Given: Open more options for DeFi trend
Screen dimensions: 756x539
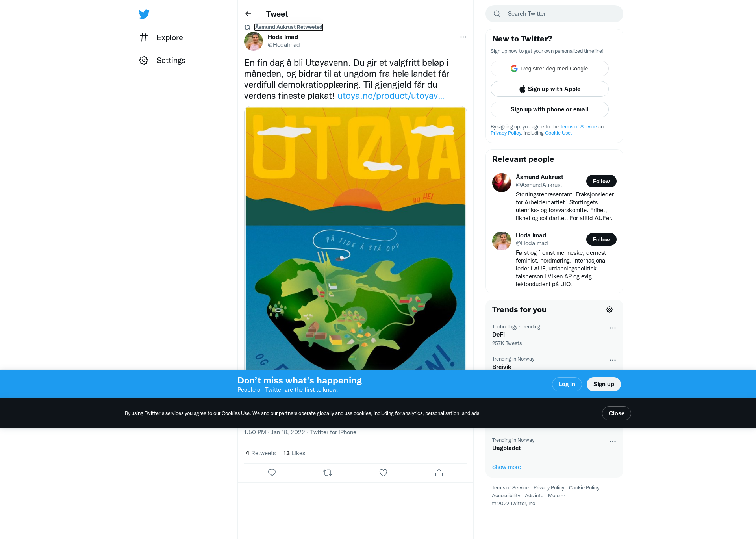Looking at the screenshot, I should click(613, 328).
